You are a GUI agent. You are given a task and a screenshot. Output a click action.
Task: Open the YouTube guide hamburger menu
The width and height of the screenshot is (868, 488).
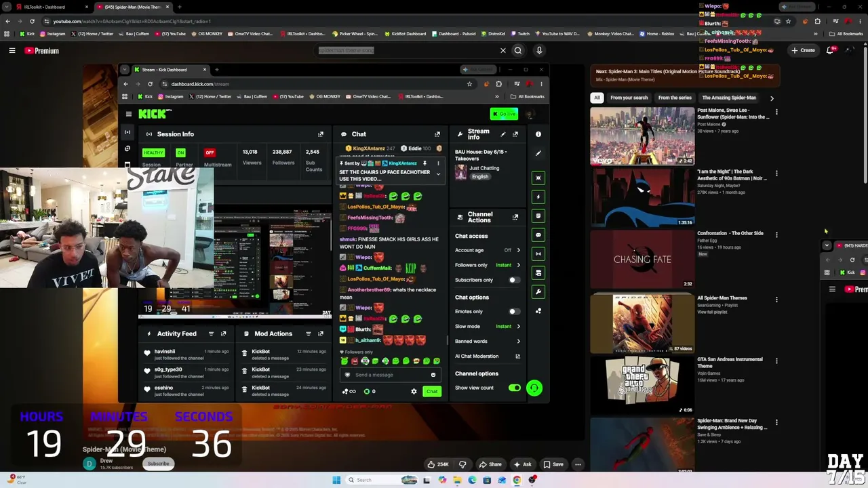pos(12,50)
